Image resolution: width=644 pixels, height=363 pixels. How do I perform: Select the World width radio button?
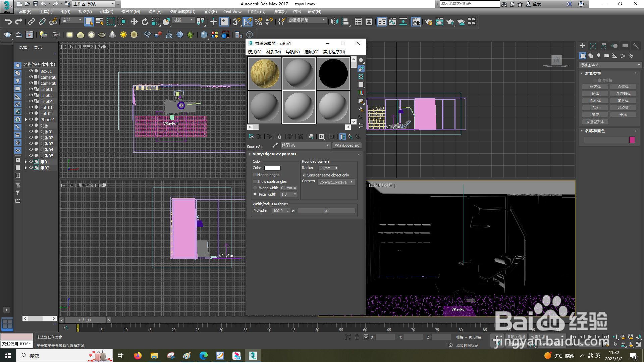(255, 188)
